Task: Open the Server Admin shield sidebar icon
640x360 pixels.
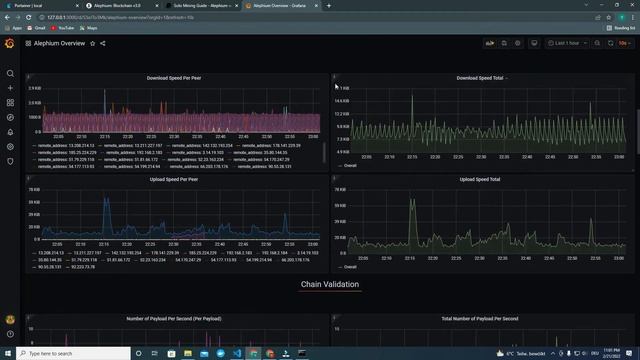Action: 10,162
